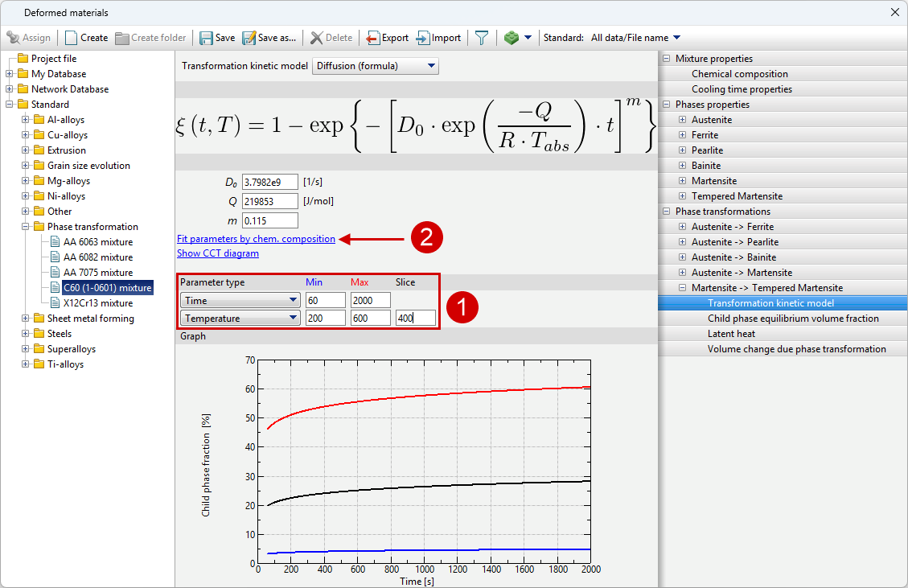908x588 pixels.
Task: Click the Save icon in toolbar
Action: pos(207,38)
